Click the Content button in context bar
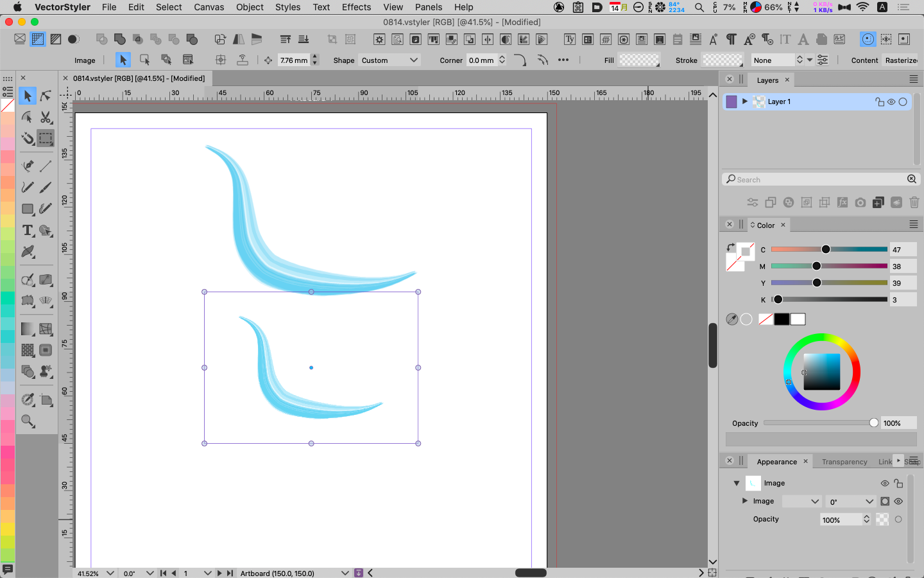 (864, 60)
